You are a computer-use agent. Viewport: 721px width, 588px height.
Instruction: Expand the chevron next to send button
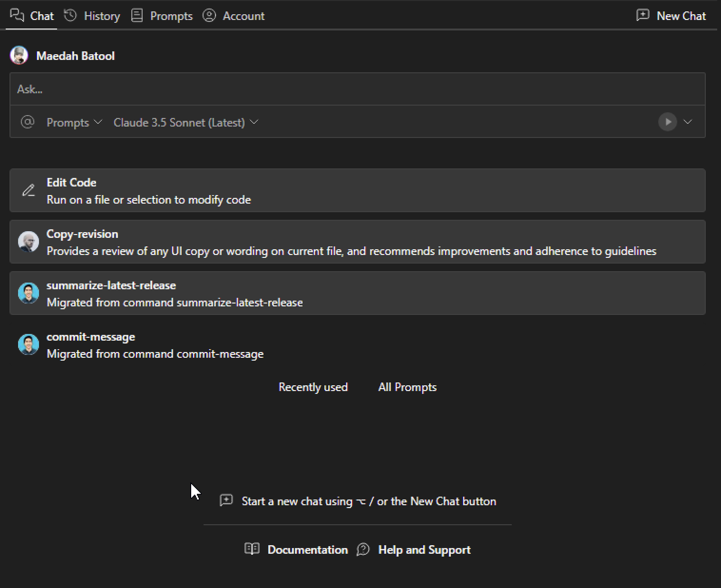point(688,122)
